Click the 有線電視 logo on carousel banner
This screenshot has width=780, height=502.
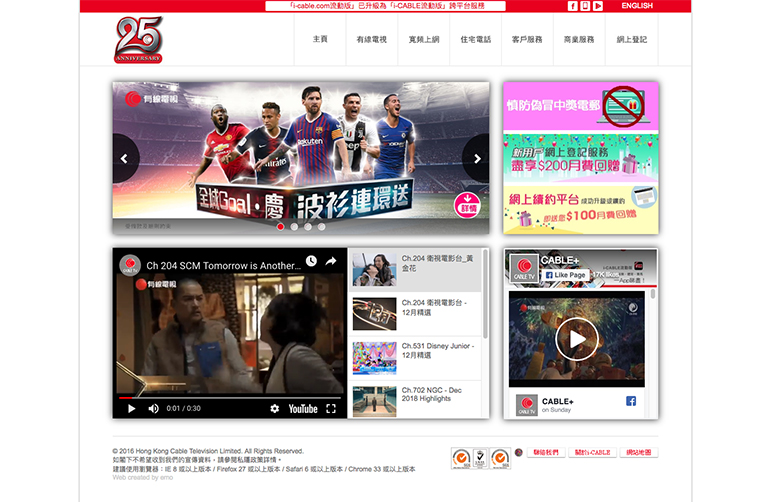(x=152, y=99)
